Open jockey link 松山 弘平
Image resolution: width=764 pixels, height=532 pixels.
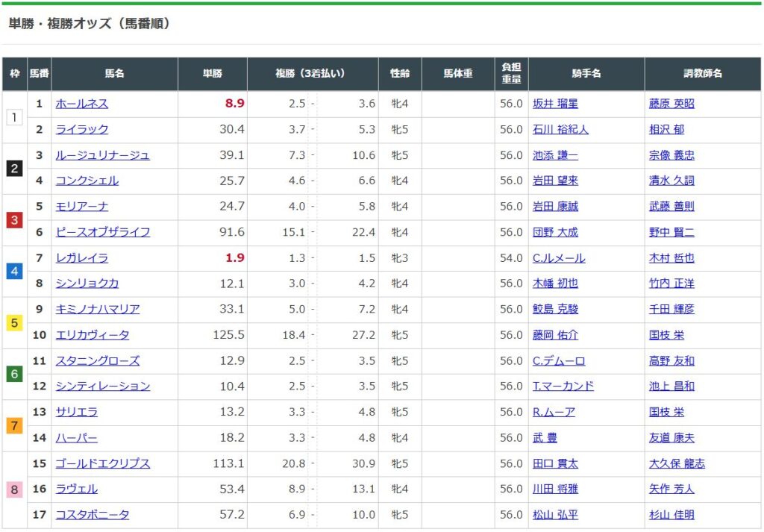click(555, 515)
